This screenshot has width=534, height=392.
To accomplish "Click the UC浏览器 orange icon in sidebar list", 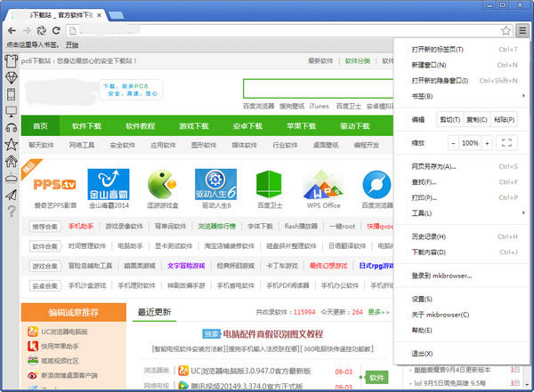I will (33, 332).
